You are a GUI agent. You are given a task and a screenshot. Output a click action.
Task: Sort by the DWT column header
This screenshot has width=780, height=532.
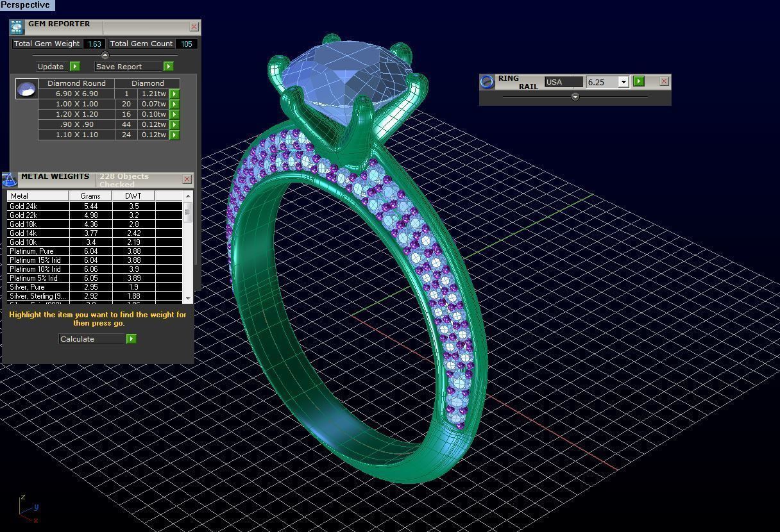[133, 195]
